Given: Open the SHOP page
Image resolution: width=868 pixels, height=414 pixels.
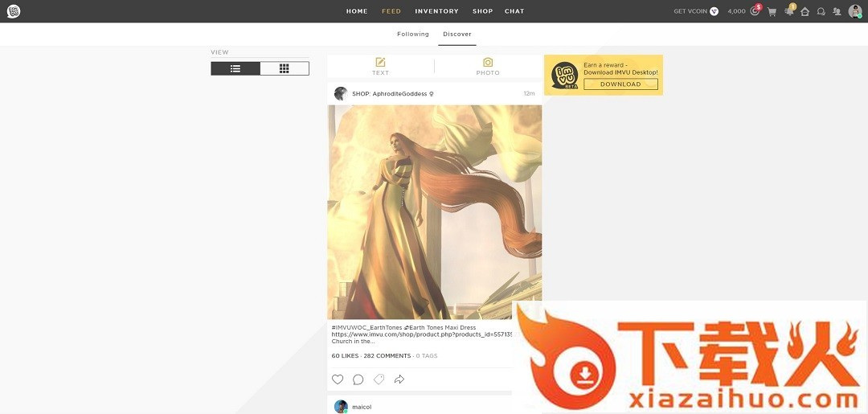Looking at the screenshot, I should pyautogui.click(x=483, y=11).
